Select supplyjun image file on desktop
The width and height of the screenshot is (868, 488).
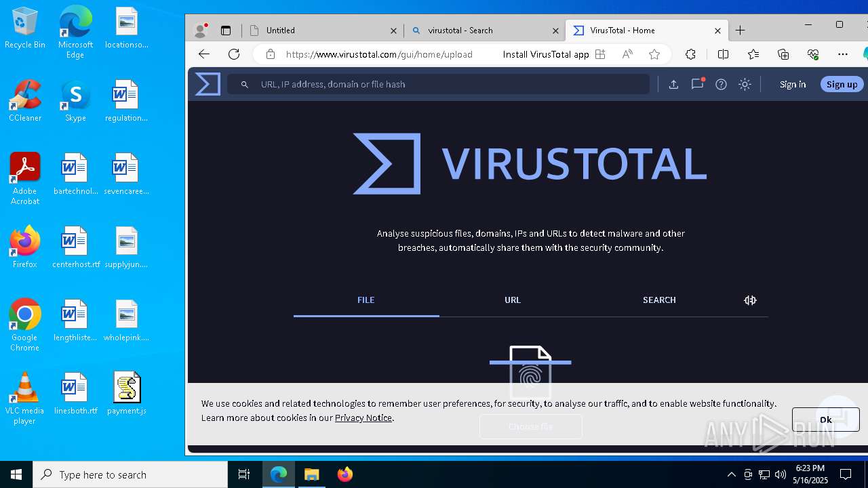tap(126, 248)
